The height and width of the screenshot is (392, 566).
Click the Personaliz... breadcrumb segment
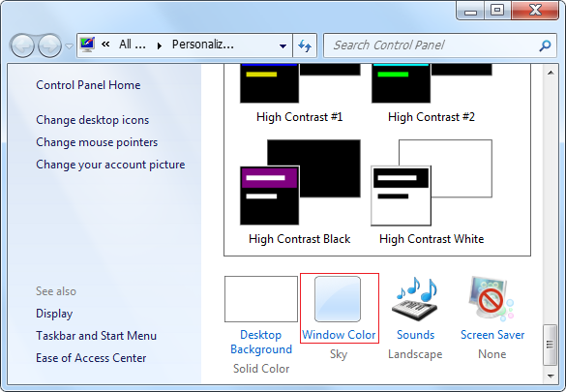[x=203, y=45]
